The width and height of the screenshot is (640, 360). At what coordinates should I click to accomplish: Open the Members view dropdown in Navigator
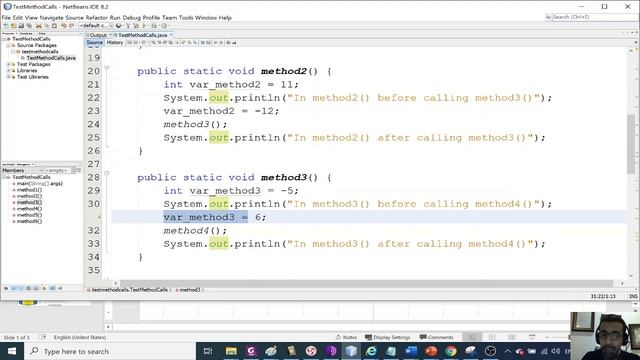click(22, 170)
